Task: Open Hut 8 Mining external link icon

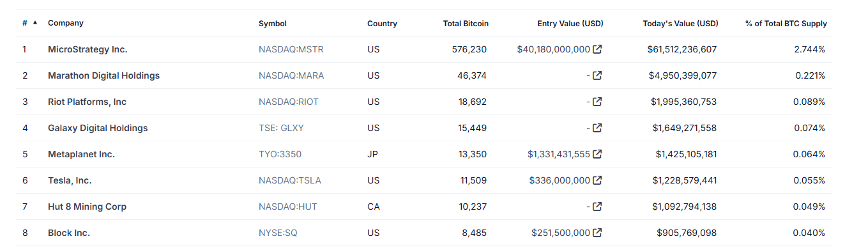Action: (x=597, y=207)
